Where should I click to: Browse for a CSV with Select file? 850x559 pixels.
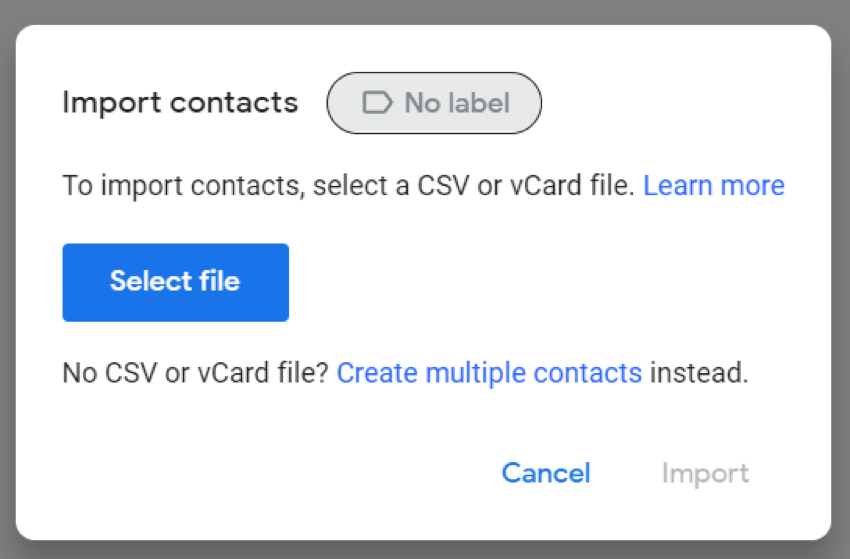[x=175, y=282]
